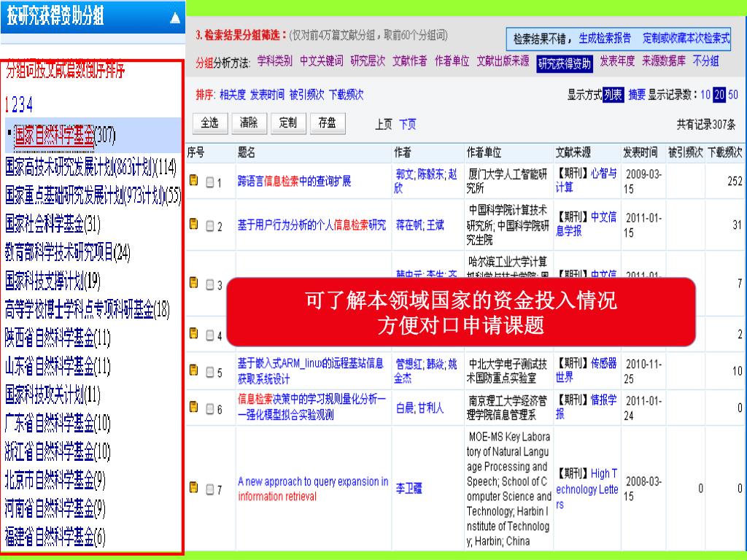
Task: Click the document icon in row 2
Action: (x=193, y=224)
